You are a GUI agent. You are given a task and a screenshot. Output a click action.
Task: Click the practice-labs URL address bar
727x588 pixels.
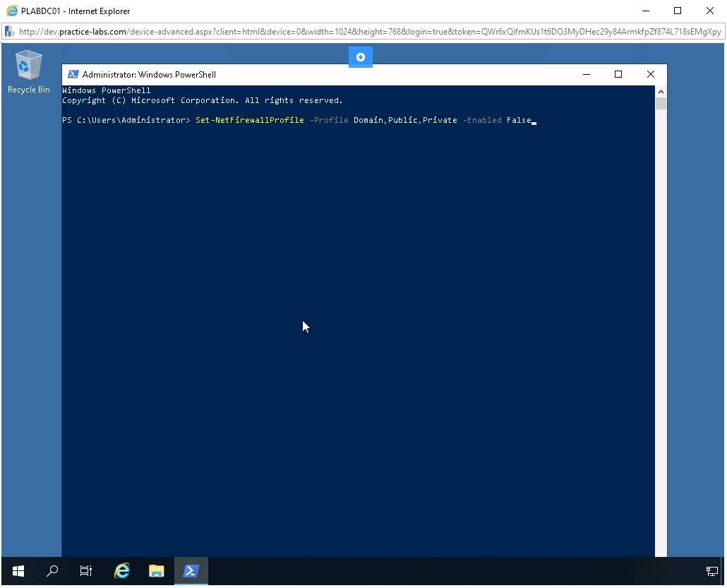[367, 32]
